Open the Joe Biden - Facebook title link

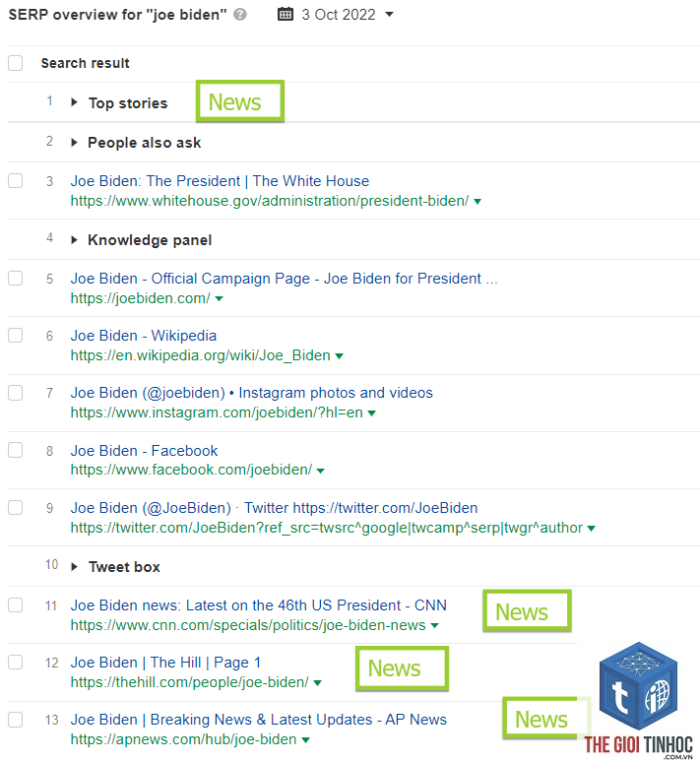pos(144,451)
